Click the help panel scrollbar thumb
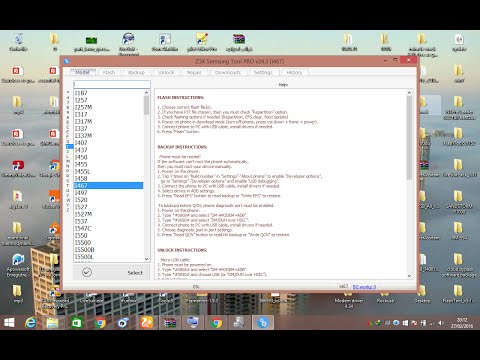This screenshot has height=360, width=480. [x=409, y=138]
